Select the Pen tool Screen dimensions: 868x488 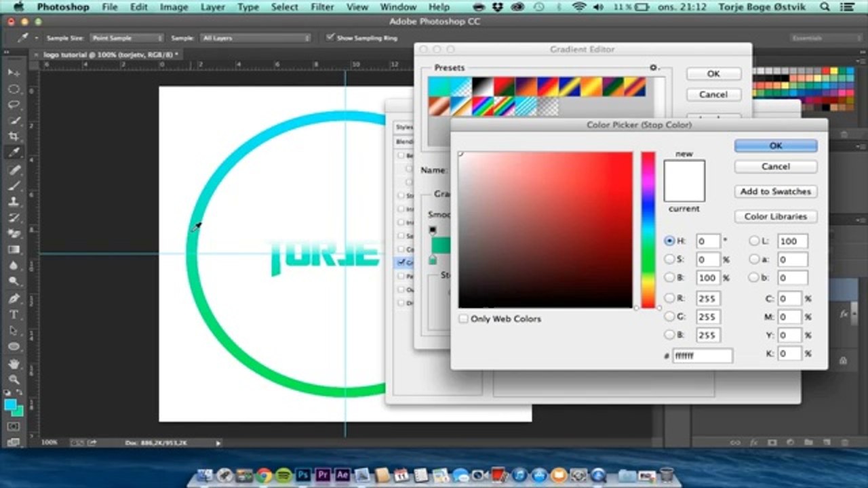tap(14, 298)
